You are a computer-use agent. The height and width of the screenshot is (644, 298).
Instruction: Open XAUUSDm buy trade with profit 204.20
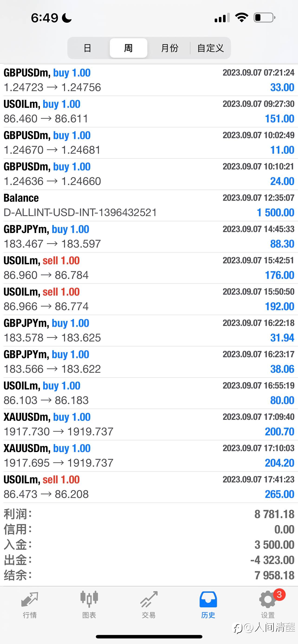(149, 456)
